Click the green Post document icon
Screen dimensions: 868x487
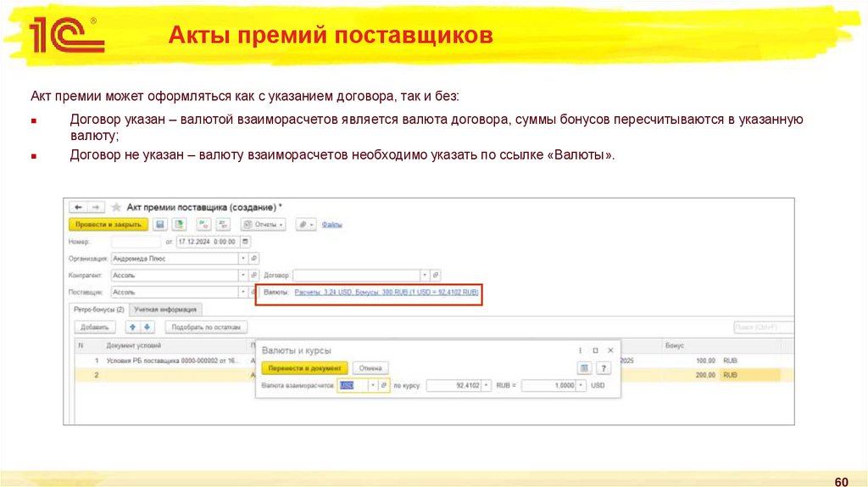pos(179,224)
